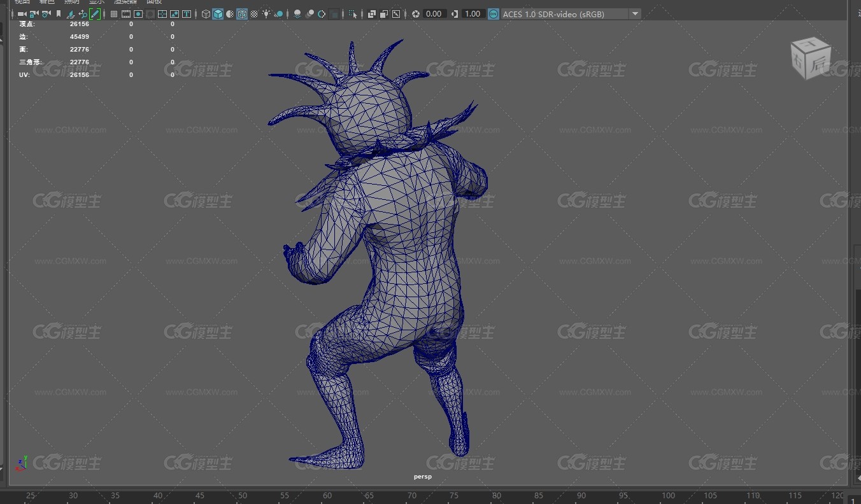Open the ACES 1.0 SDR-video color space dropdown

point(571,14)
